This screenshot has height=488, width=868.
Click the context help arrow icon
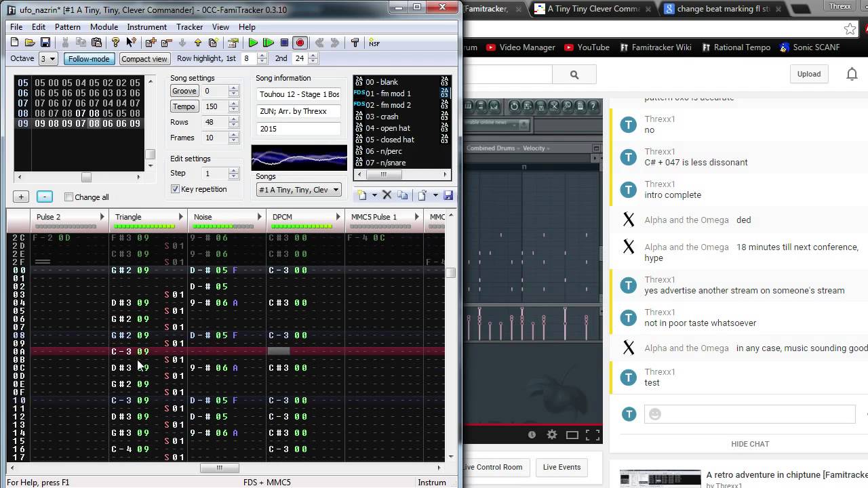[x=131, y=43]
